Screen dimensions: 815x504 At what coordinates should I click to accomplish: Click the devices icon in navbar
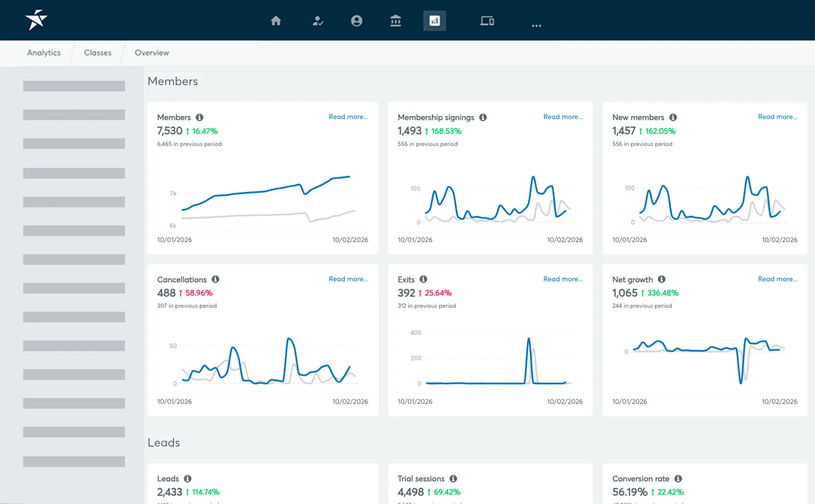pos(487,21)
